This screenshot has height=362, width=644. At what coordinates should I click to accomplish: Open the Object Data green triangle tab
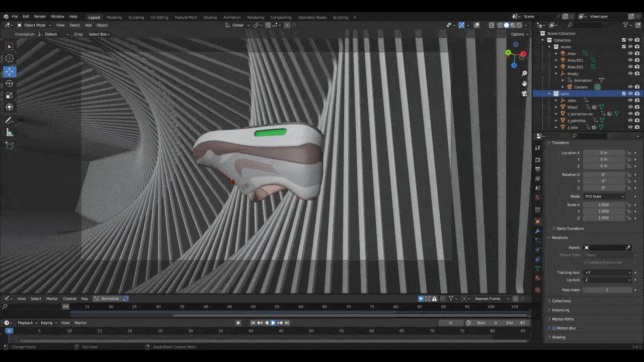coord(537,268)
